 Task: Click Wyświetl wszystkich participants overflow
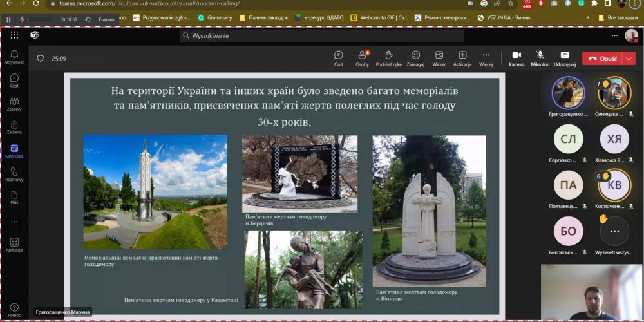(614, 231)
